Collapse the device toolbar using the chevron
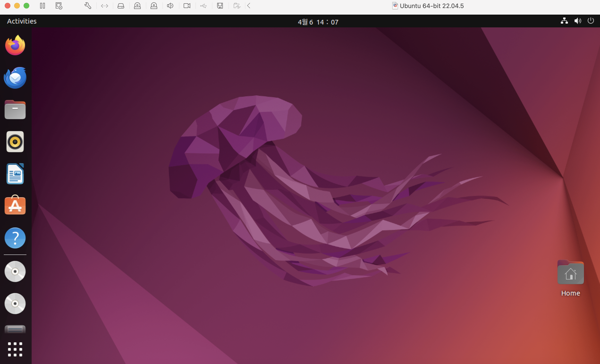 pyautogui.click(x=249, y=6)
